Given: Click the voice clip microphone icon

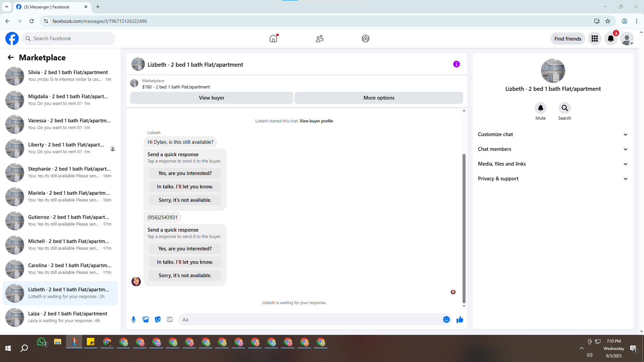Looking at the screenshot, I should tap(133, 319).
